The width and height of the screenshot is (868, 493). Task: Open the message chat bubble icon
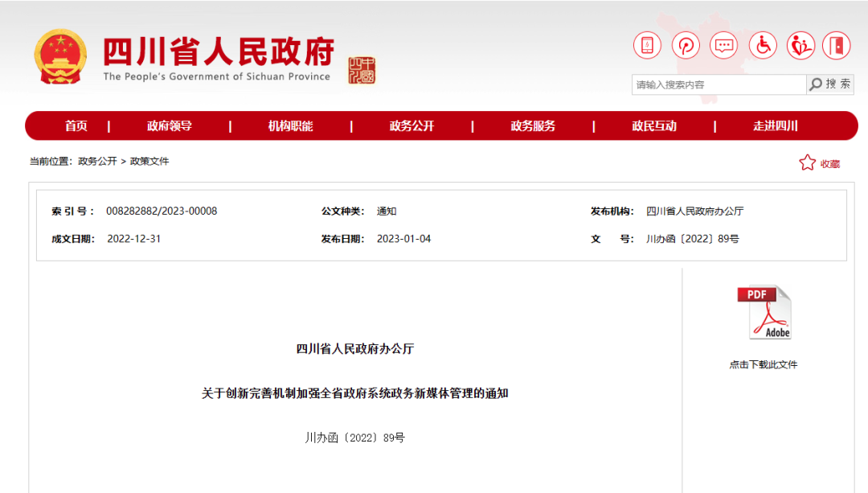coord(723,45)
